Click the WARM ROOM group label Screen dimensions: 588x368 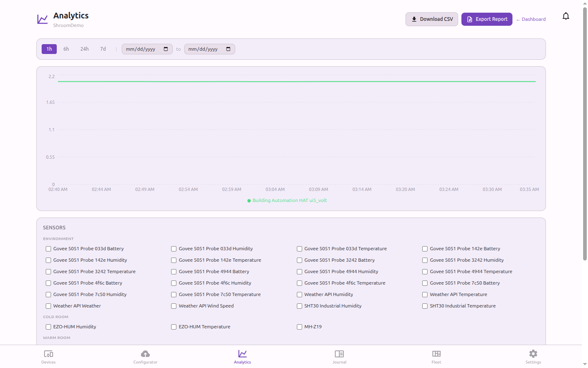pos(57,338)
